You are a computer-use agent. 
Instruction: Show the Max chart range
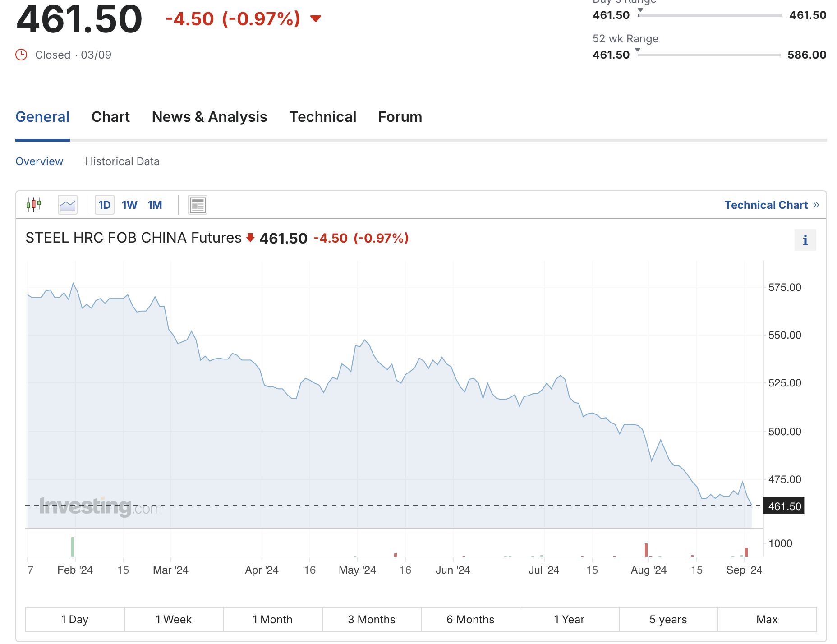[x=767, y=619]
